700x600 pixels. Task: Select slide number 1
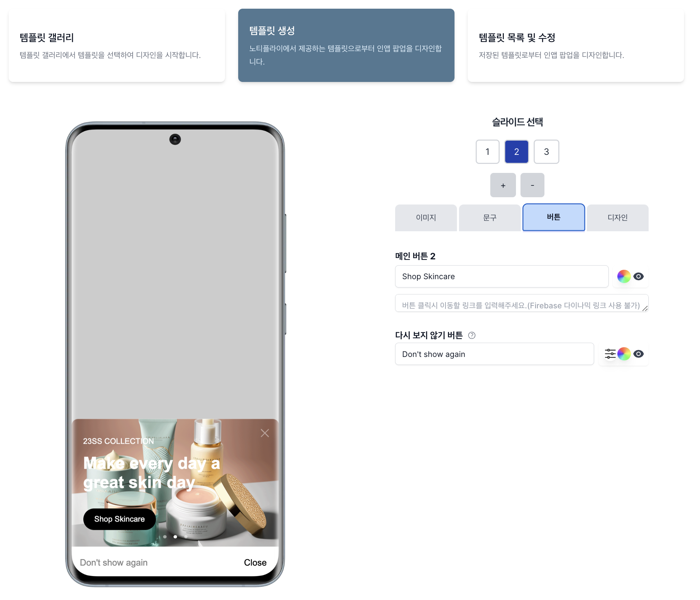tap(487, 151)
